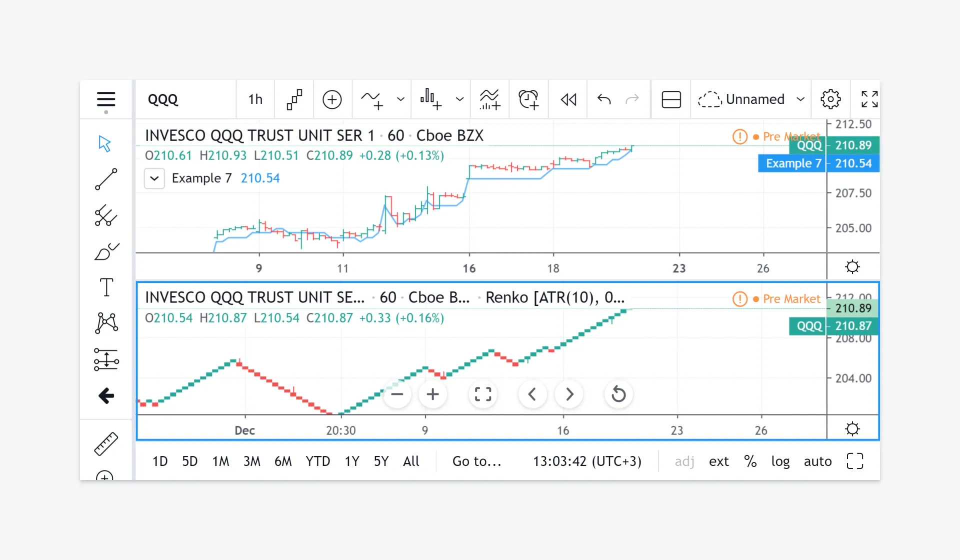960x560 pixels.
Task: Select the trend line drawing tool
Action: coord(106,179)
